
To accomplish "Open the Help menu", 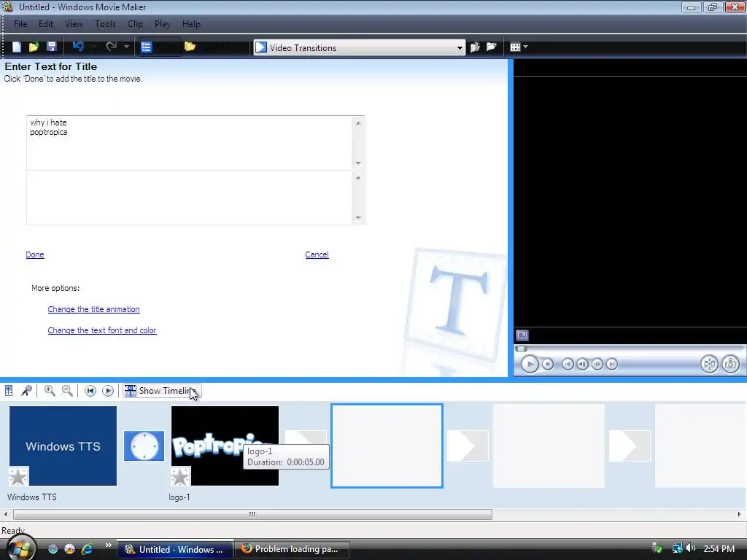I will [191, 24].
